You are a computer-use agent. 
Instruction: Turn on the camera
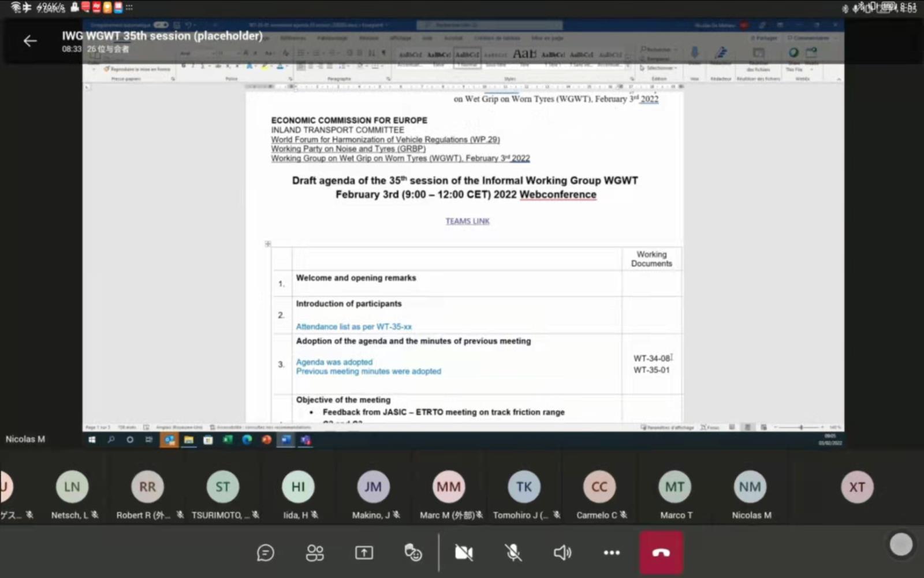pyautogui.click(x=463, y=553)
